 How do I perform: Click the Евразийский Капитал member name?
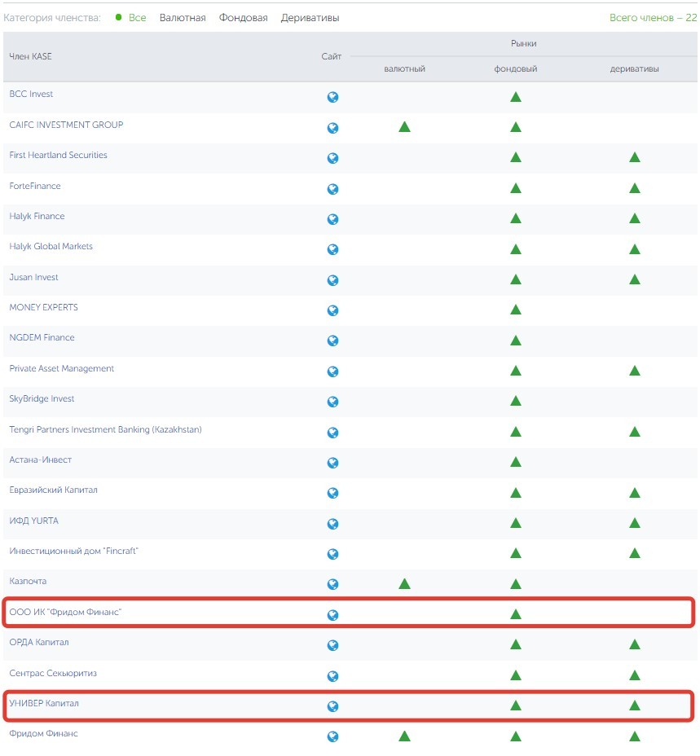point(53,490)
